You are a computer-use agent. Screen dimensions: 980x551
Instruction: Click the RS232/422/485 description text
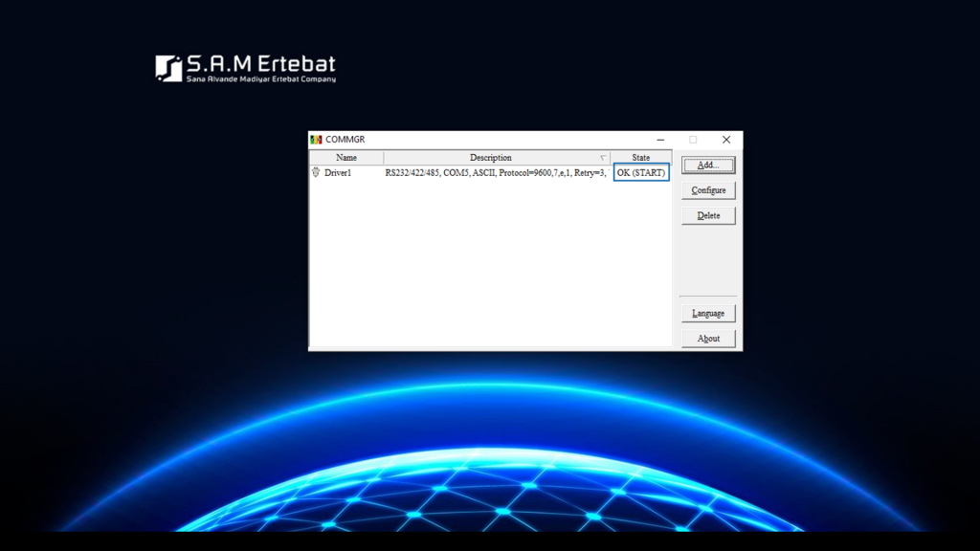tap(497, 173)
